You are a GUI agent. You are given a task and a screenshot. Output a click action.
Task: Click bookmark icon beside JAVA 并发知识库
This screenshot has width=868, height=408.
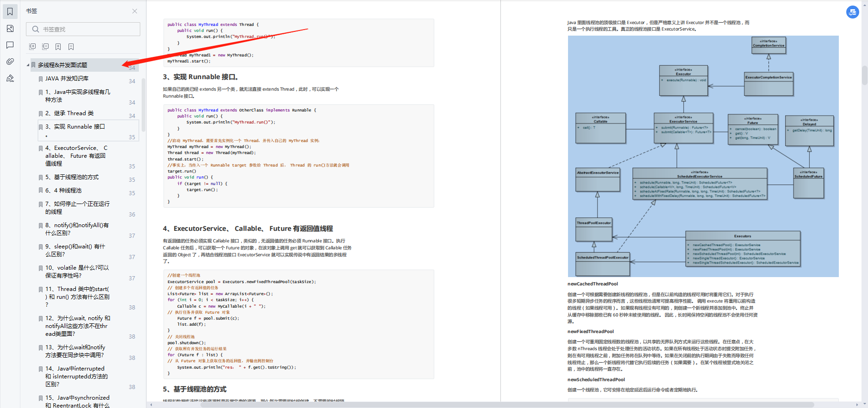pyautogui.click(x=41, y=79)
